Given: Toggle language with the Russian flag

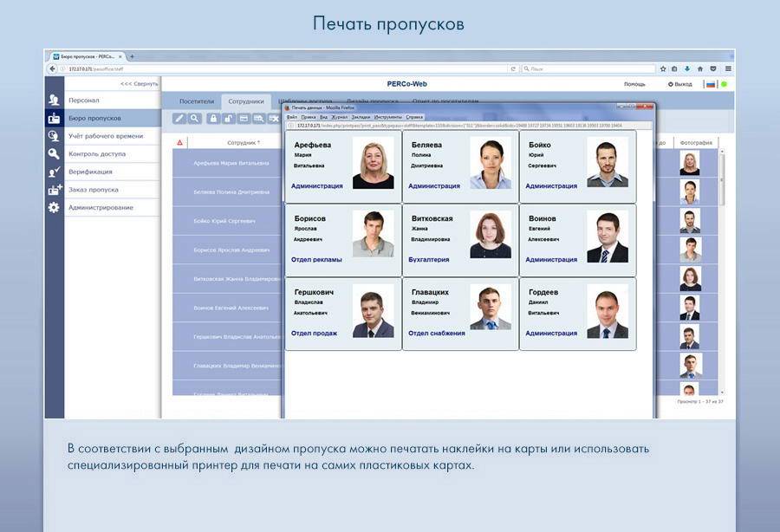Looking at the screenshot, I should click(x=710, y=84).
